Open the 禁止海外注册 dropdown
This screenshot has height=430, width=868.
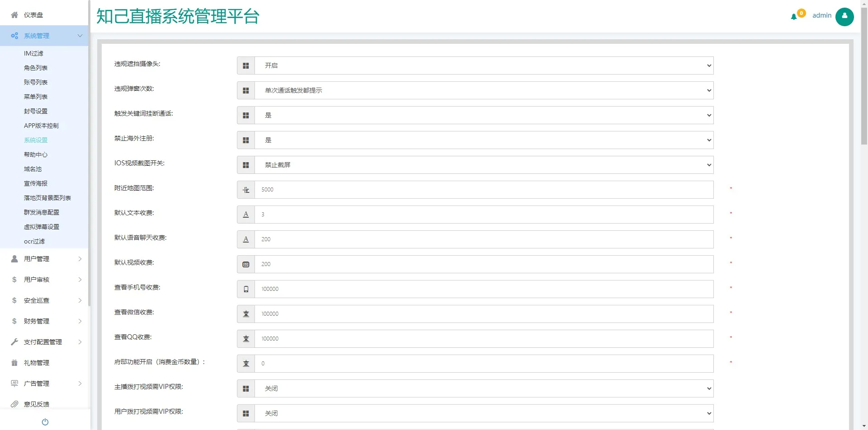(484, 140)
